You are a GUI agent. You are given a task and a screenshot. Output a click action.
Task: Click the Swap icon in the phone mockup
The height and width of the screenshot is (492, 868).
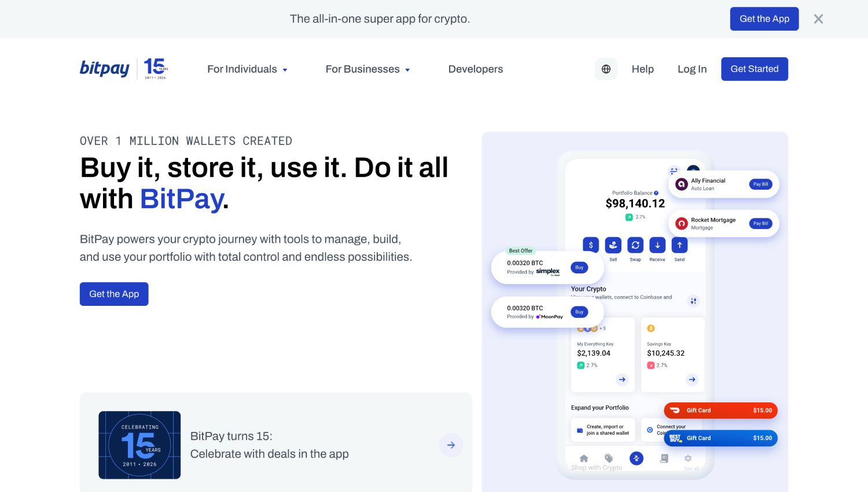[635, 245]
